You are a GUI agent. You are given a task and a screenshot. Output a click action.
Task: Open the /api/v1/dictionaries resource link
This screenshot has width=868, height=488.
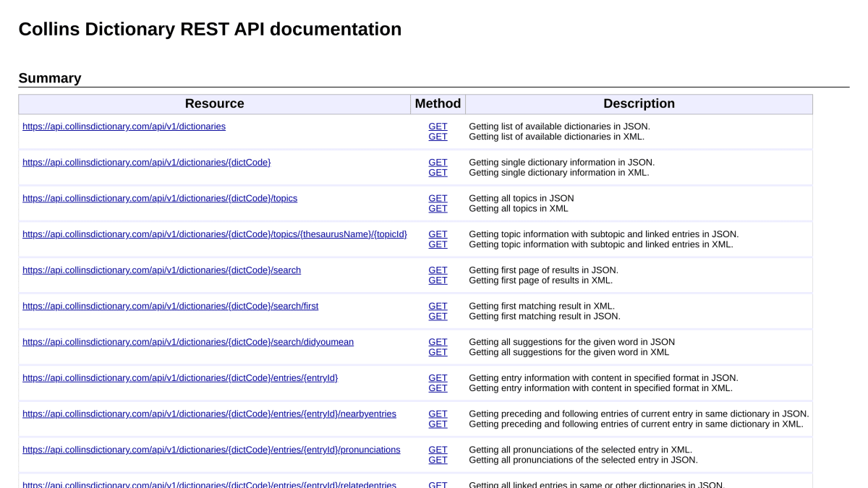(x=124, y=127)
